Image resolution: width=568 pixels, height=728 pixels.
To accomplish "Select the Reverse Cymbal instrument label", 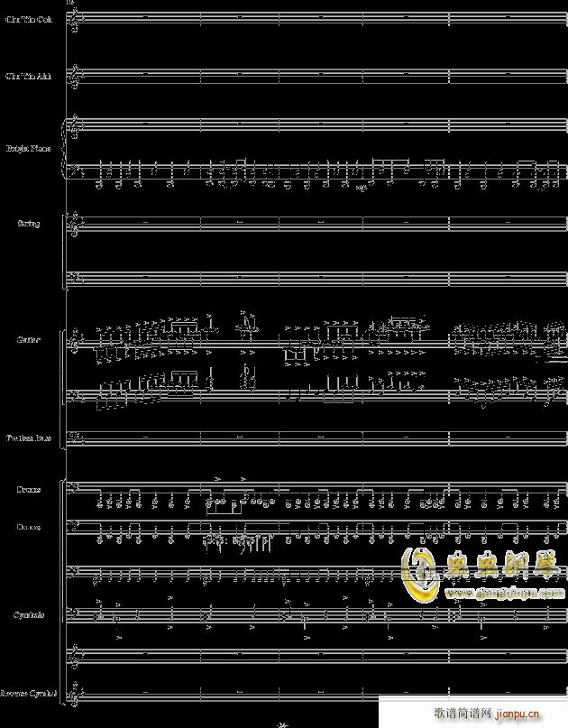I will tap(28, 693).
